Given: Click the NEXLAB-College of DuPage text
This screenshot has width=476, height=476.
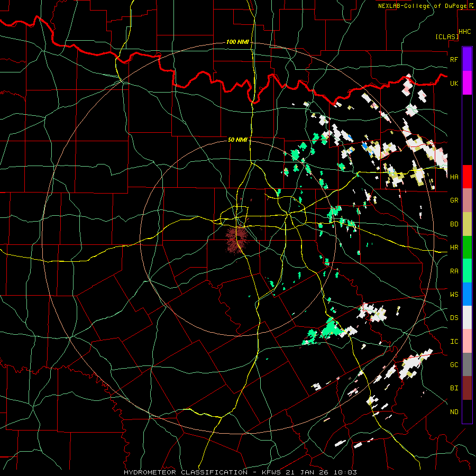Looking at the screenshot, I should [x=423, y=6].
